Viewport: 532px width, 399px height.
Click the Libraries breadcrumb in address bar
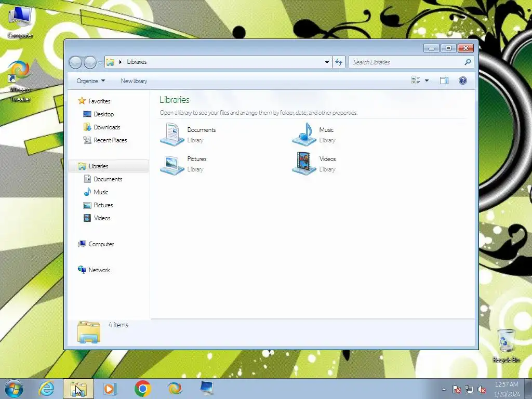[137, 62]
